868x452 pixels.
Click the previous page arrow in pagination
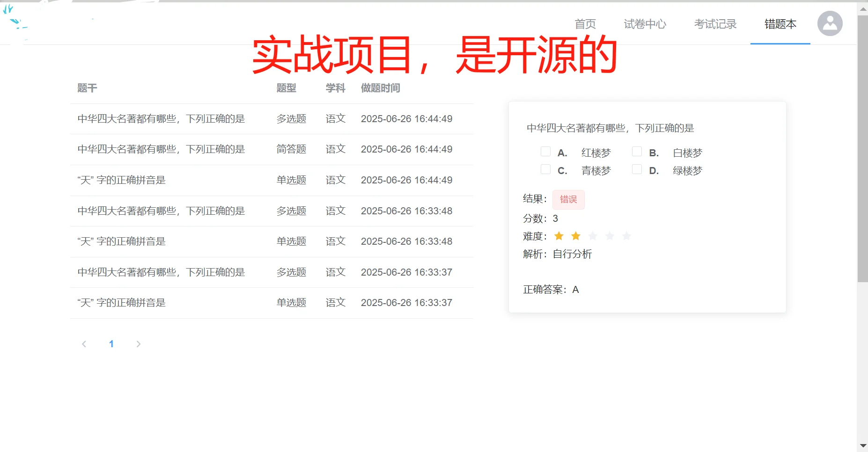point(84,344)
